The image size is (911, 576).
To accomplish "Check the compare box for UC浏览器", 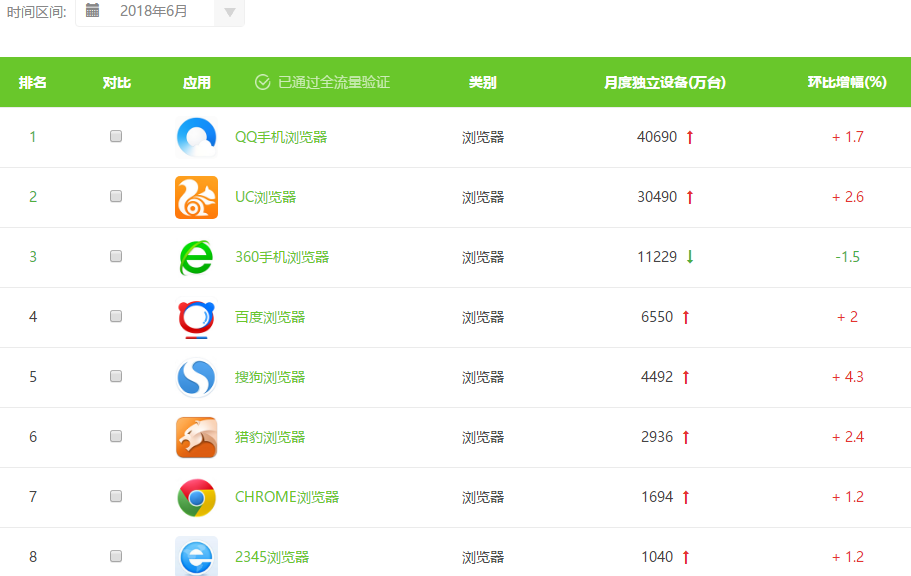I will point(116,196).
